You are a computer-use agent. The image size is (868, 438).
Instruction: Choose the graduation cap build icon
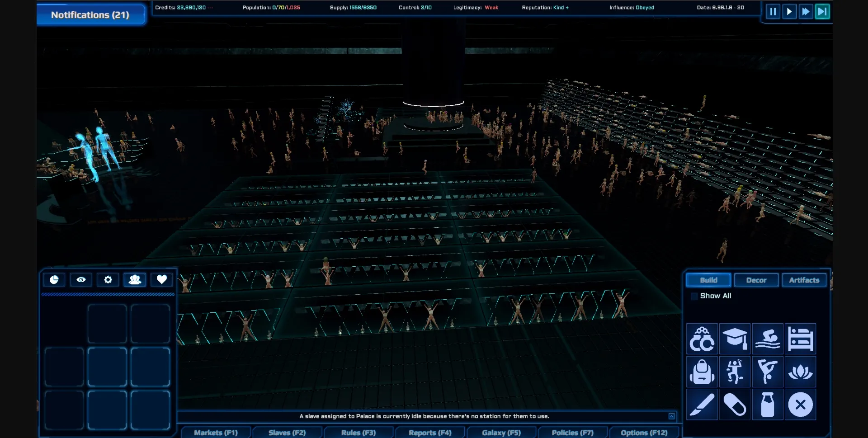(x=735, y=339)
